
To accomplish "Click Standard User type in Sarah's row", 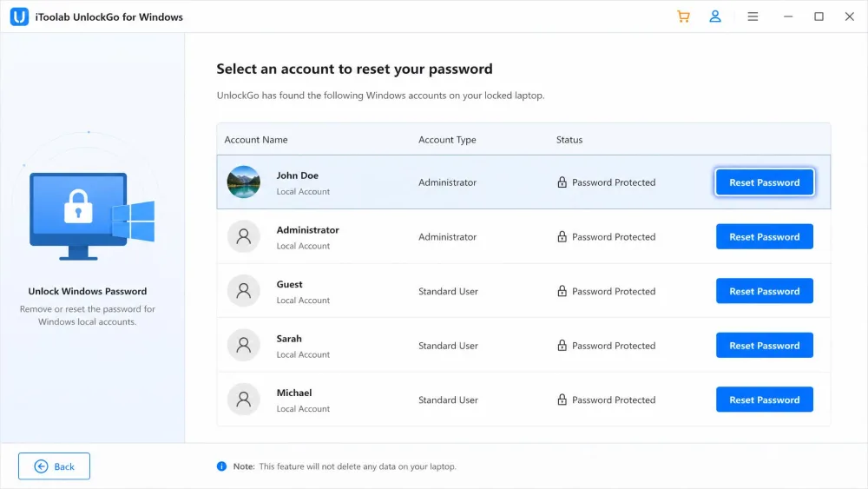I will coord(448,346).
